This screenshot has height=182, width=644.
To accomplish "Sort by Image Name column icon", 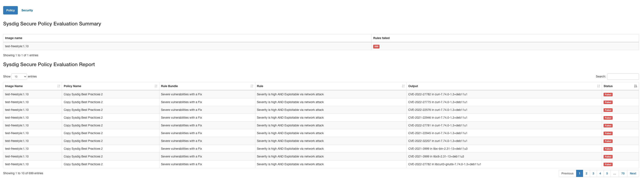I will click(x=59, y=86).
